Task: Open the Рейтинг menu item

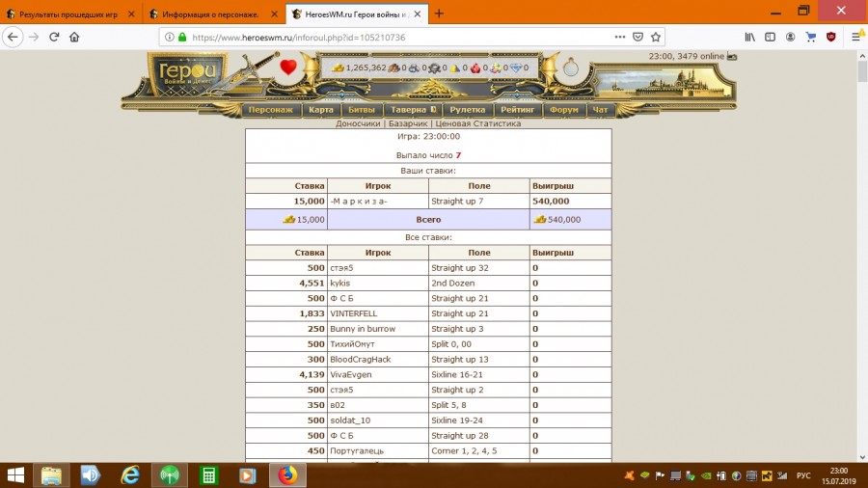Action: click(x=517, y=110)
